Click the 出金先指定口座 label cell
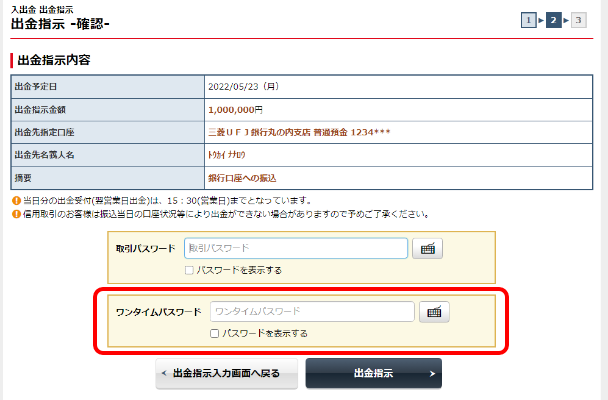 point(107,132)
